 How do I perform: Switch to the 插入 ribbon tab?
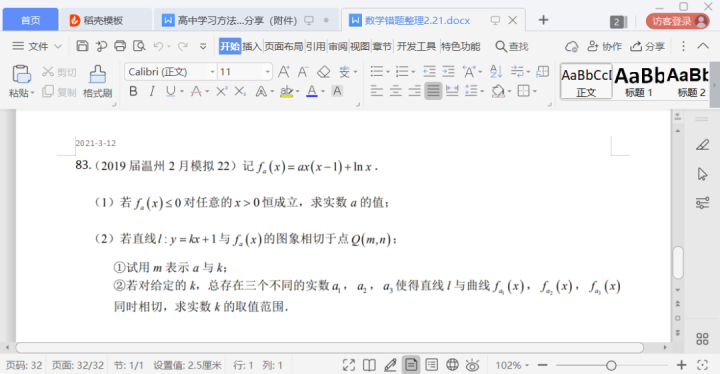click(x=252, y=46)
